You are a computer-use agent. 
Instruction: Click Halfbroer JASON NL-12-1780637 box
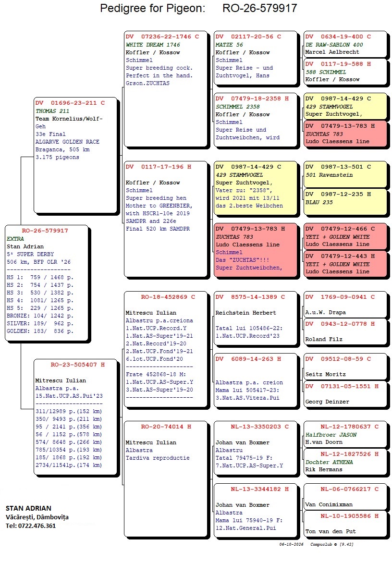click(x=345, y=434)
